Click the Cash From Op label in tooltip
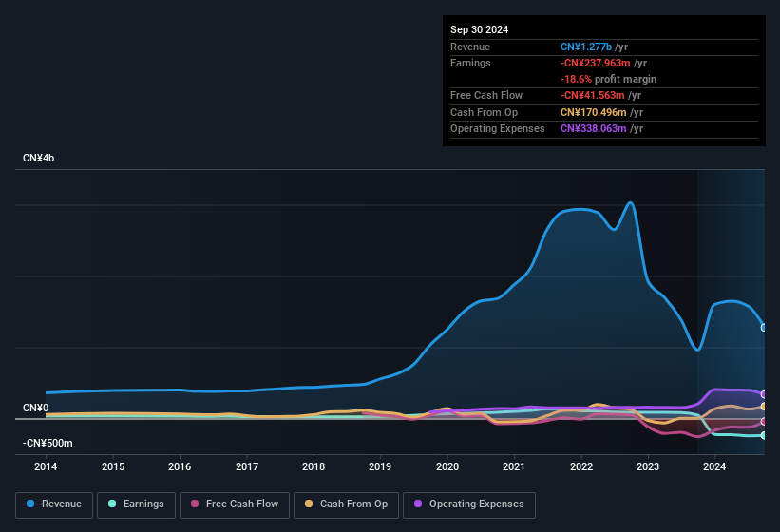 (484, 112)
